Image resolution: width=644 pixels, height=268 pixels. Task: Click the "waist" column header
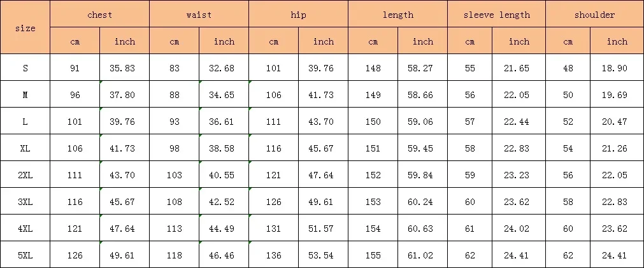pos(199,15)
